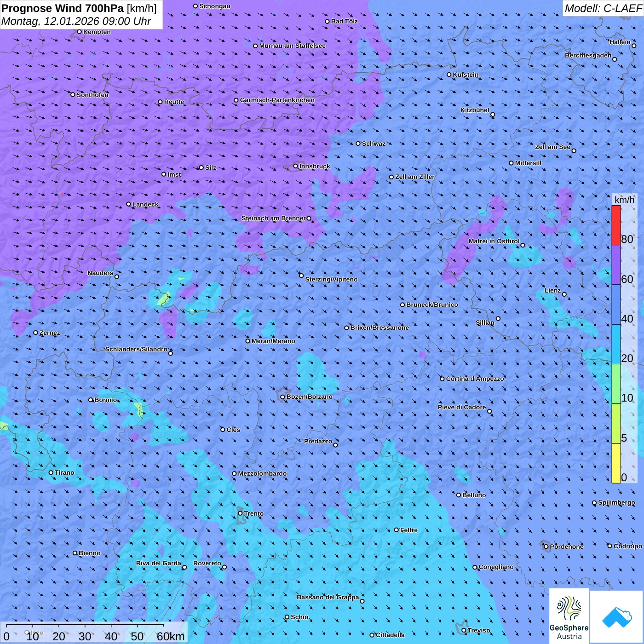This screenshot has width=644, height=644.
Task: Click the Innsbruck city marker
Action: coord(296,166)
